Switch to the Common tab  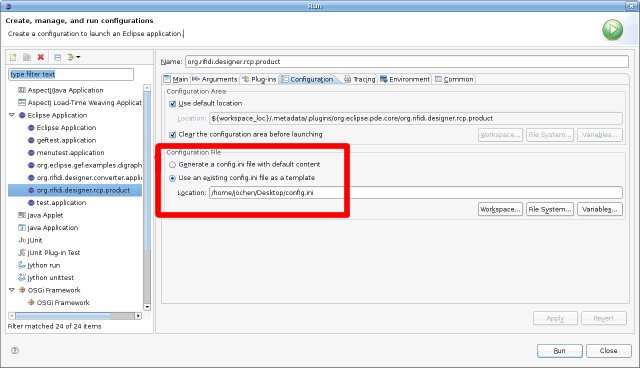coord(454,79)
